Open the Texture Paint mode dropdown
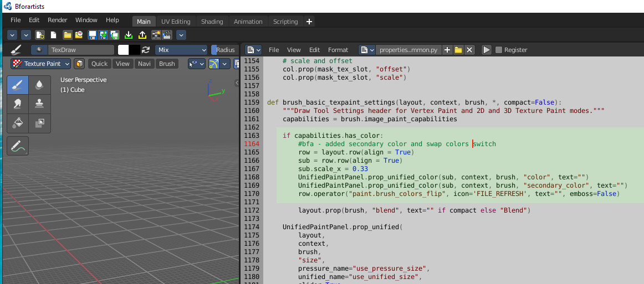Viewport: 644px width, 284px height. tap(40, 64)
